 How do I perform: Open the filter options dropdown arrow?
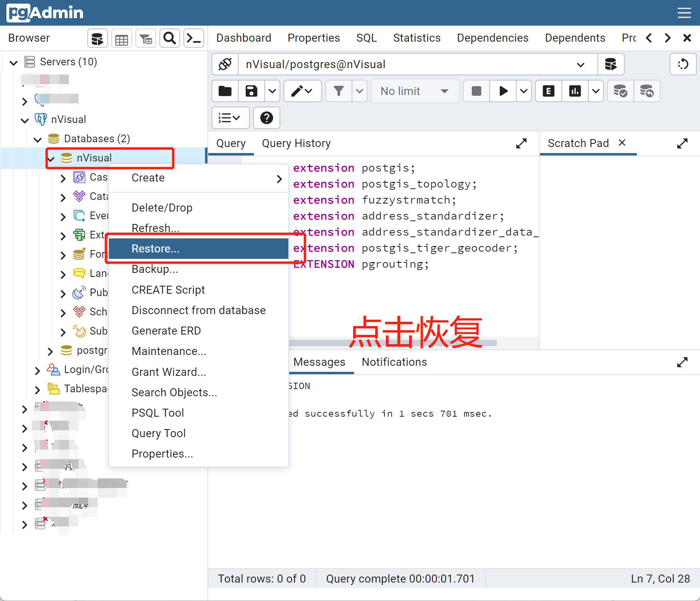[x=360, y=91]
